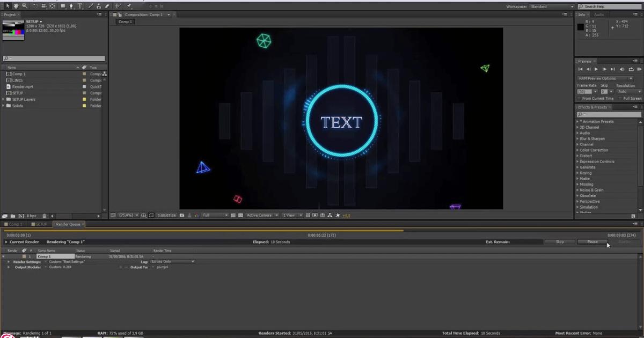Click the Stop button to halt rendering
644x338 pixels.
(559, 242)
